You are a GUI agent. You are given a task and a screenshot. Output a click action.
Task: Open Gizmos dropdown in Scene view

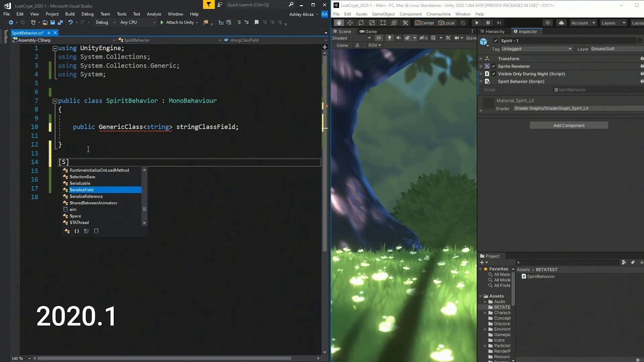pos(471,38)
